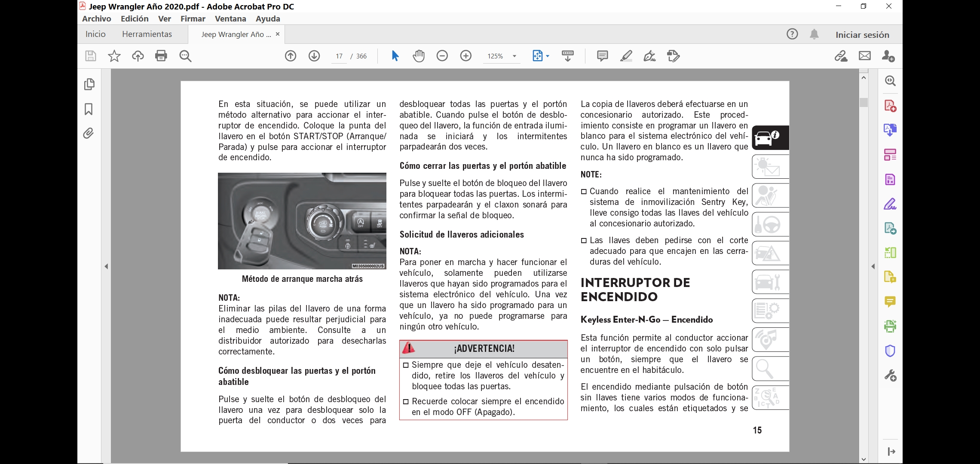Zoom in with plus button

pyautogui.click(x=465, y=56)
